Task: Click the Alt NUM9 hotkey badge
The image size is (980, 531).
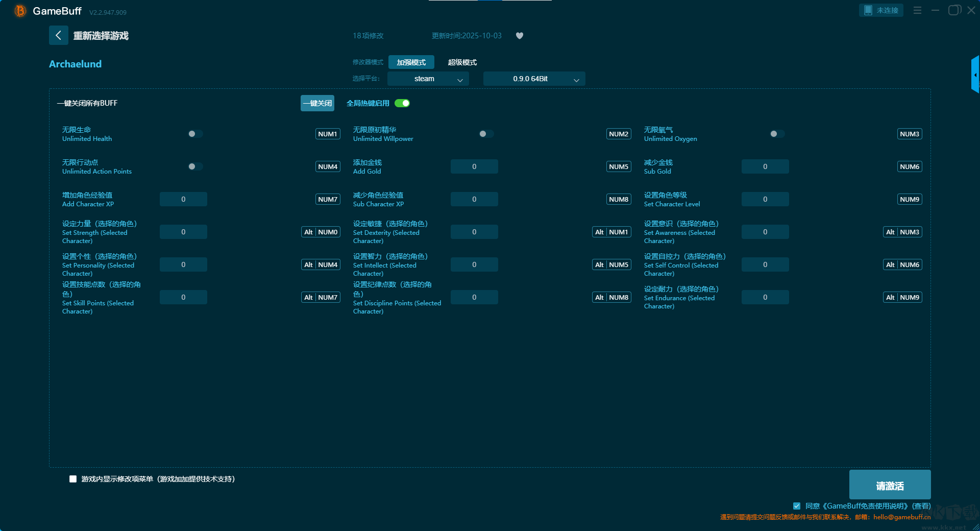Action: pos(902,297)
